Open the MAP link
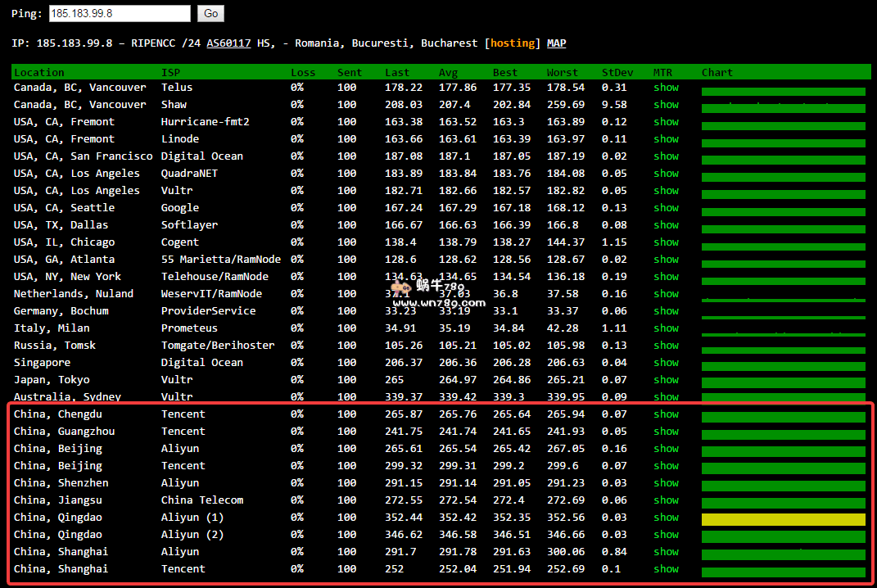The width and height of the screenshot is (877, 588). (556, 43)
